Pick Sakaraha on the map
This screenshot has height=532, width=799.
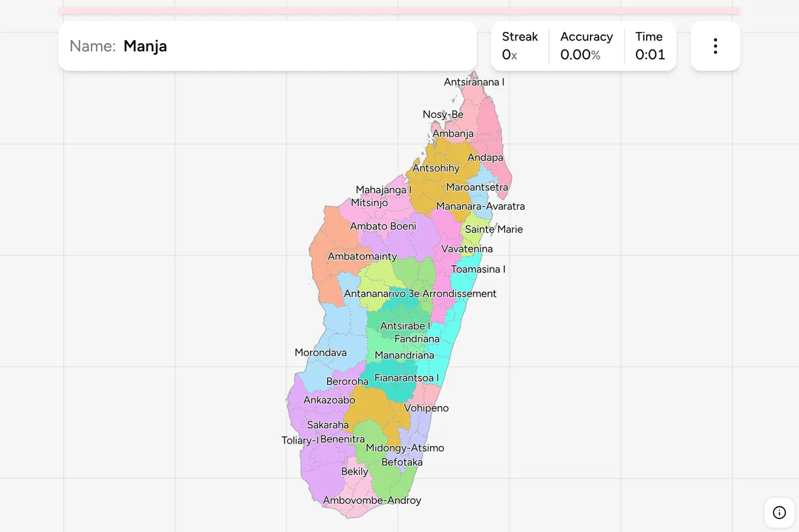(328, 425)
